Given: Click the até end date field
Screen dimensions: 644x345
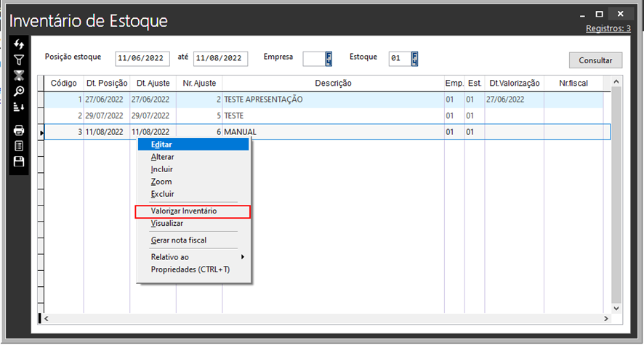Looking at the screenshot, I should click(220, 59).
